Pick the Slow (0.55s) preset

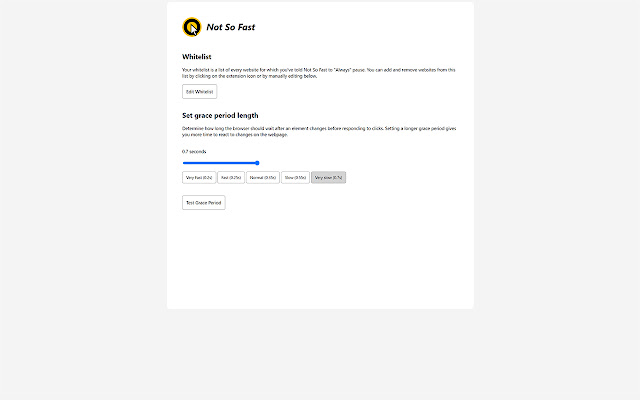tap(296, 178)
